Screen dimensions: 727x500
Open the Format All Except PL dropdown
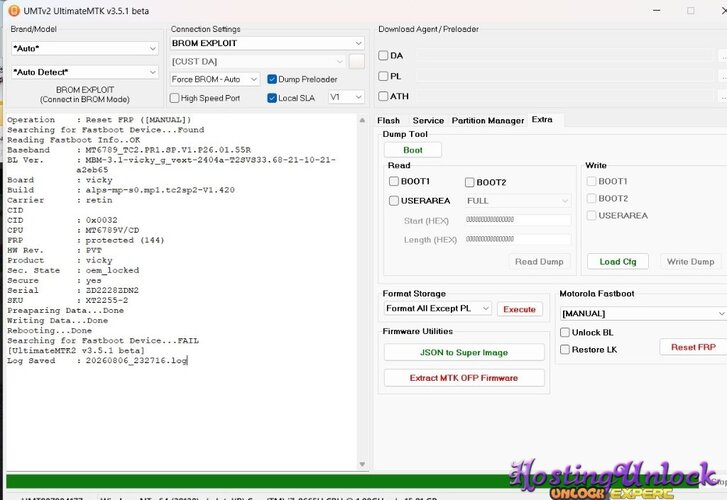tap(437, 308)
